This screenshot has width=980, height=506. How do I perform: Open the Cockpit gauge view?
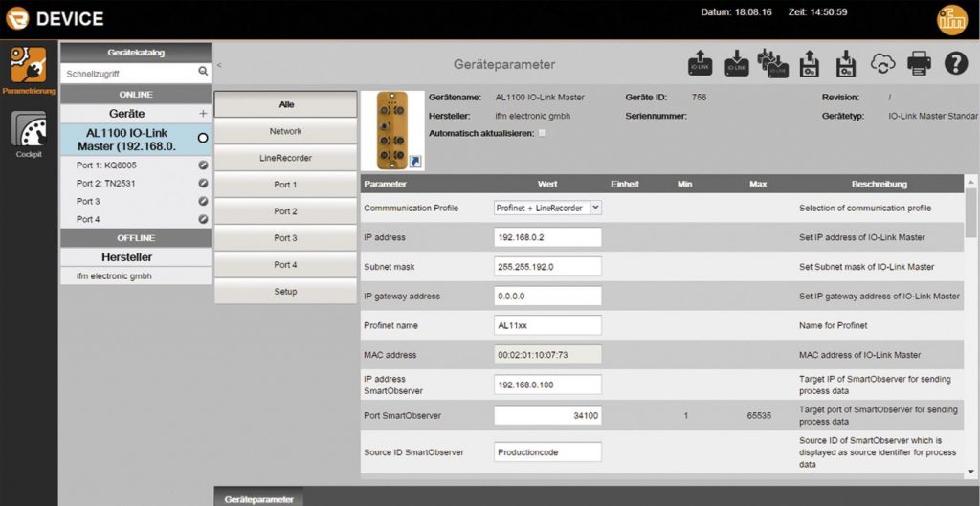click(x=29, y=134)
